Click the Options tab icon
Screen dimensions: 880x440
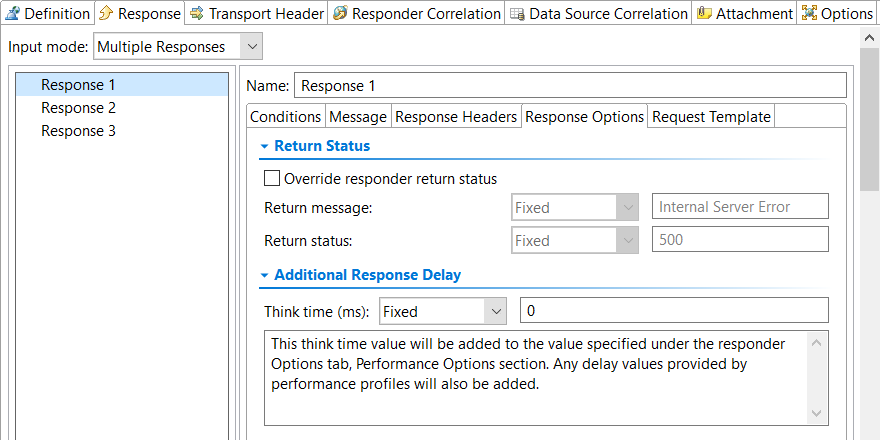pos(809,13)
